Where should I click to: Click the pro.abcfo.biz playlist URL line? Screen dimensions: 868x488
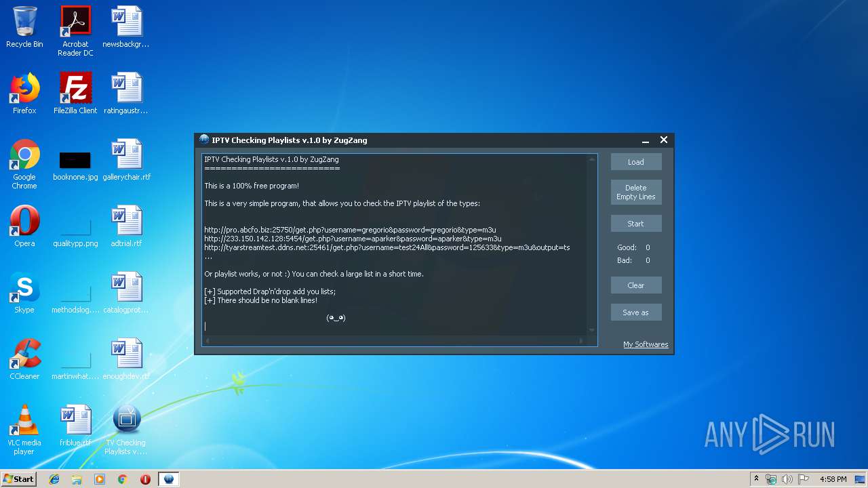coord(350,230)
